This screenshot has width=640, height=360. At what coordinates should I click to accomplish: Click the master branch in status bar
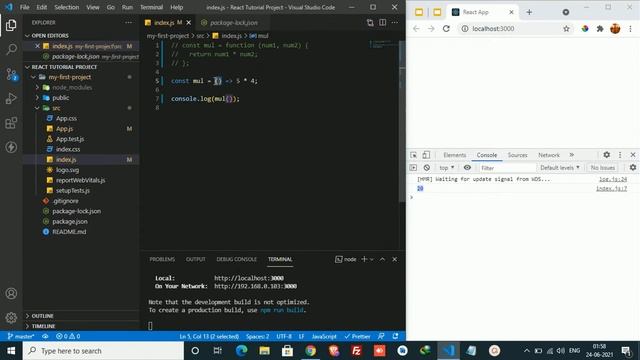click(21, 336)
